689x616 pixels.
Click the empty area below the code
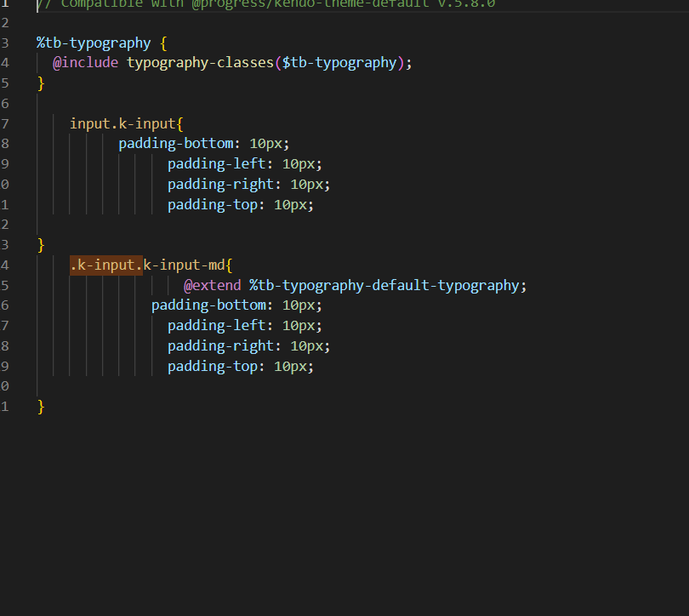[x=340, y=510]
